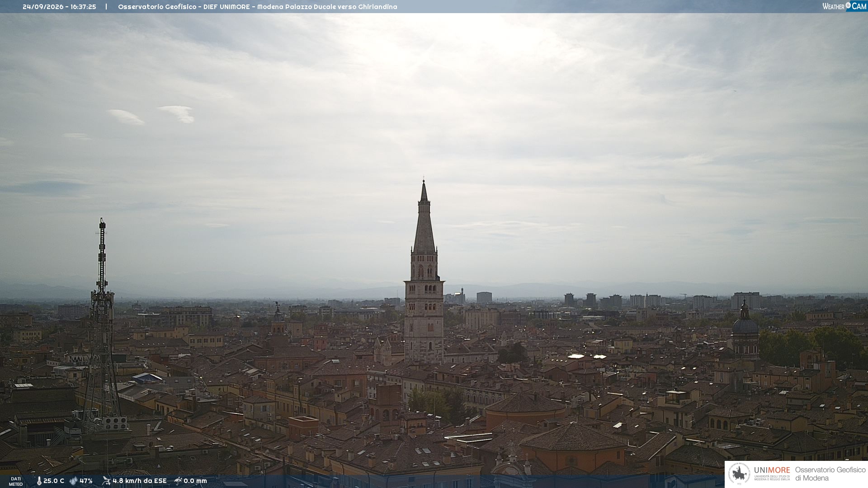Click the 4.8 km/h da ESE wind reading
Image resolution: width=868 pixels, height=488 pixels.
pos(140,481)
